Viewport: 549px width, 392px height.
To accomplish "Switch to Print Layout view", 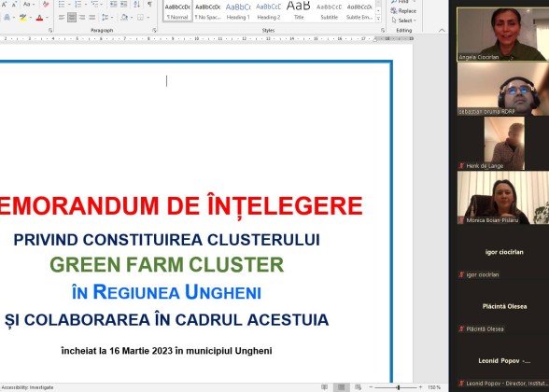I will (342, 387).
